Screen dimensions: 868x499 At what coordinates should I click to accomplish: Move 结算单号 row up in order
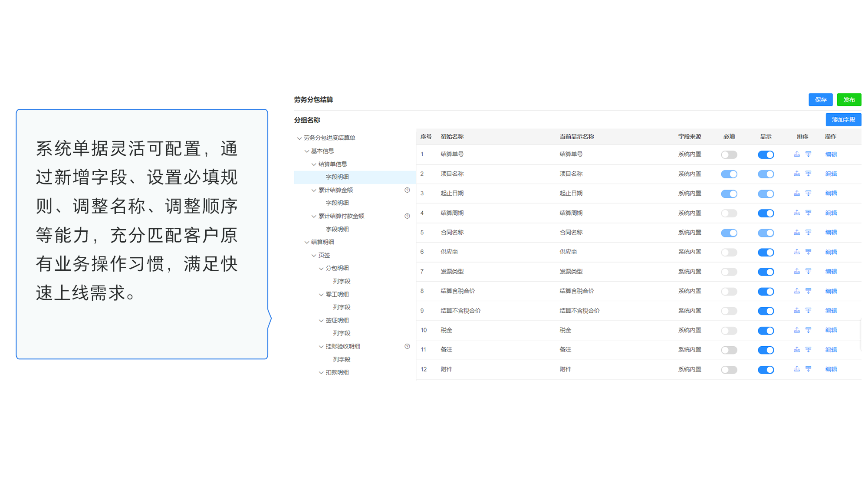click(x=796, y=154)
